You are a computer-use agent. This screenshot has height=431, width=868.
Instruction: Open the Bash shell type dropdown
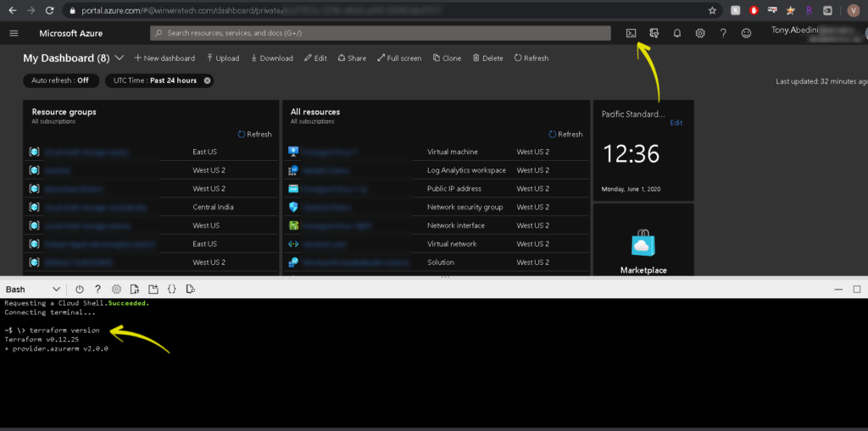point(33,290)
